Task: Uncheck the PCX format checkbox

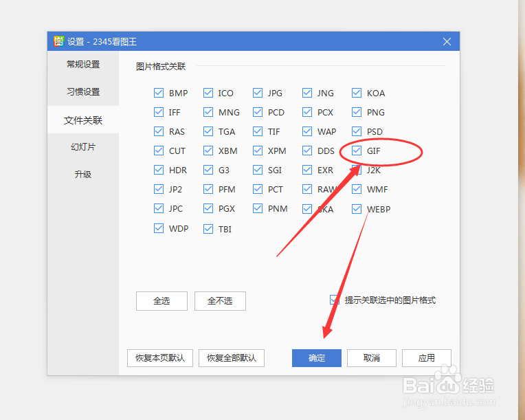Action: 307,112
